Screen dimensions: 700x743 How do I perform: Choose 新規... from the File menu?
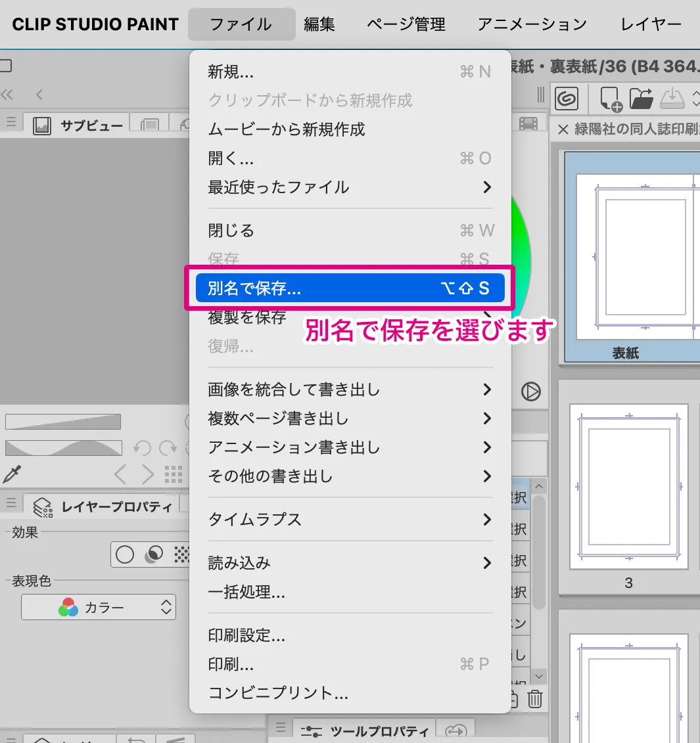point(350,72)
